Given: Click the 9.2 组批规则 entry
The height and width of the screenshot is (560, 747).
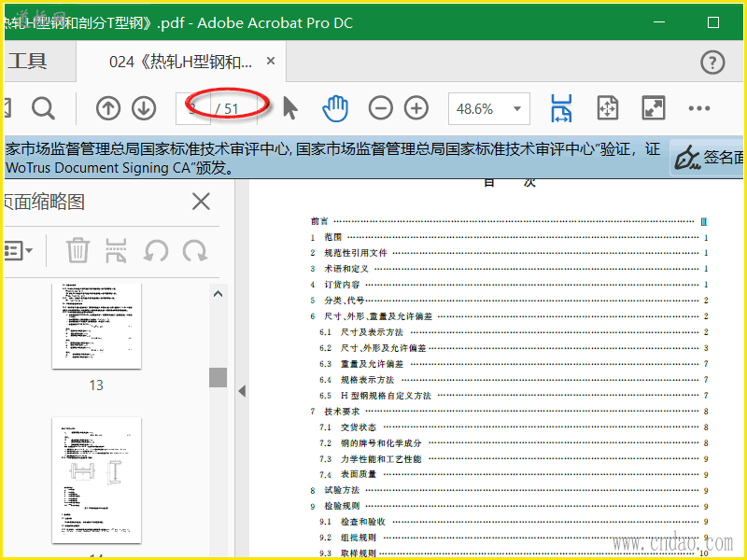Looking at the screenshot, I should [x=514, y=538].
